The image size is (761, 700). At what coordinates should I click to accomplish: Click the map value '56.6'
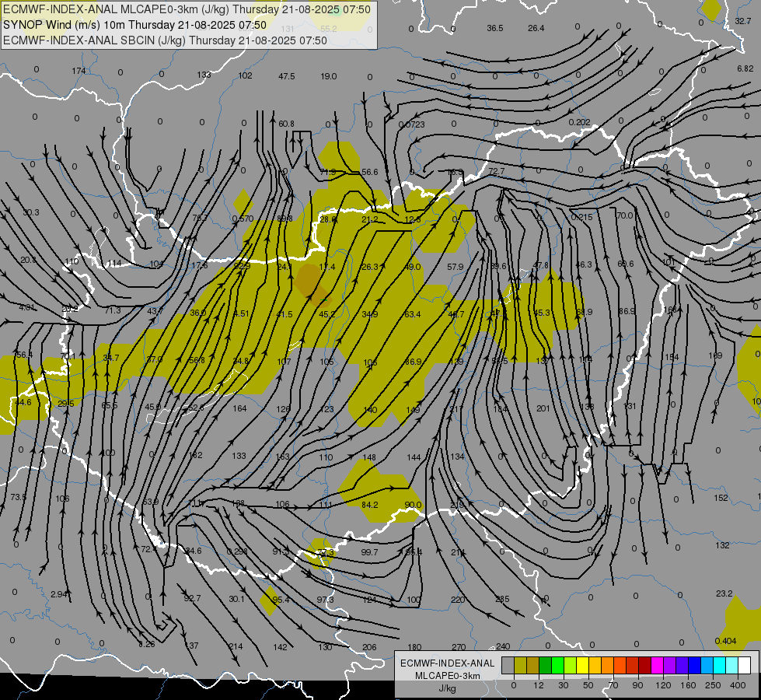(370, 172)
